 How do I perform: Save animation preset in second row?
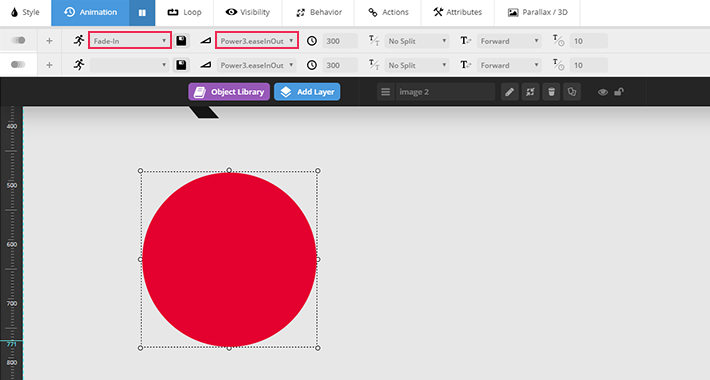click(181, 65)
